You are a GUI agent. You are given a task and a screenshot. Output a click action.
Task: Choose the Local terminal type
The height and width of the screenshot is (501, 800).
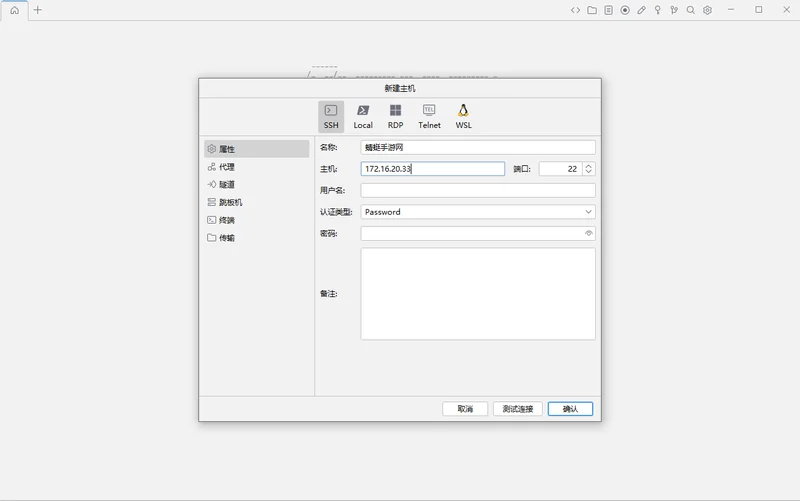[363, 116]
